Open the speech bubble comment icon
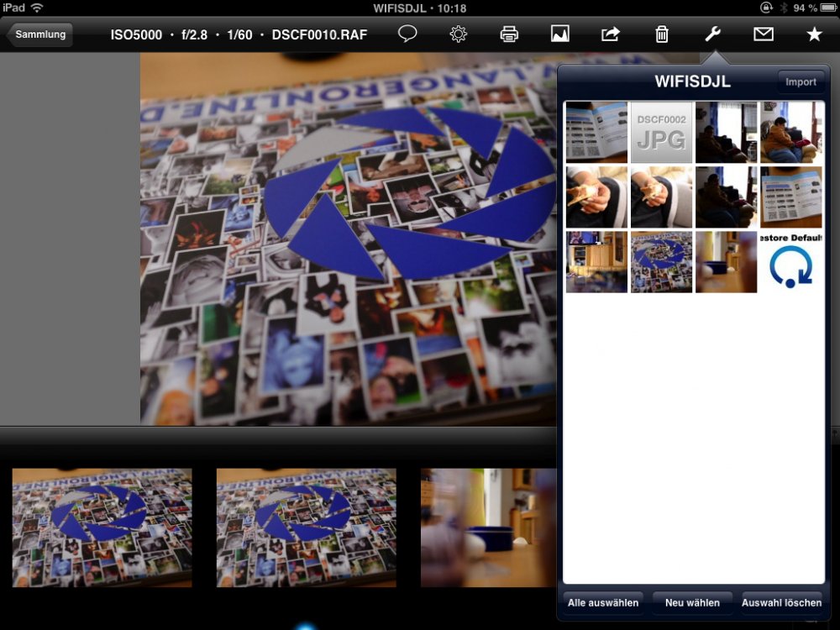 tap(407, 34)
